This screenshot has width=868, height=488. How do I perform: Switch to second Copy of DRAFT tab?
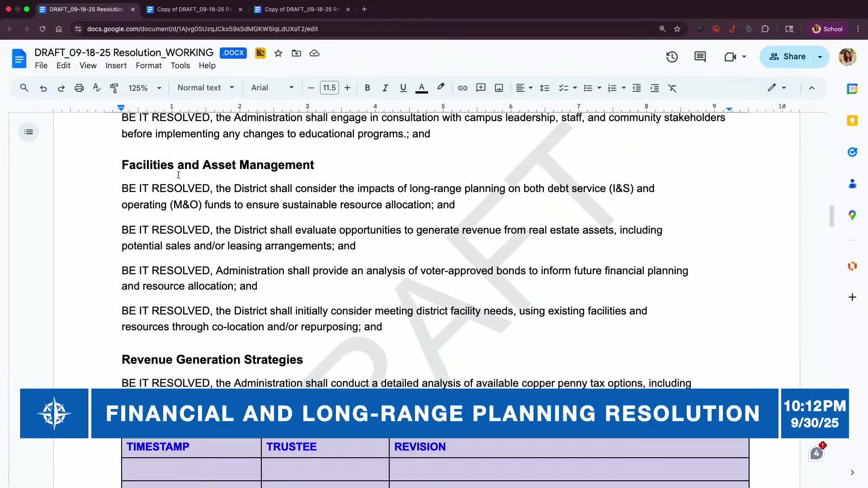point(302,9)
